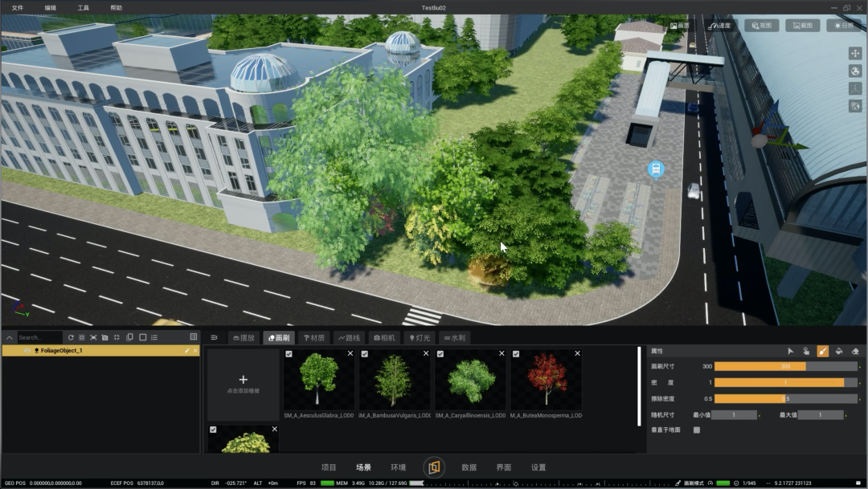Rename FoliageObject_1 using the pencil icon
The height and width of the screenshot is (489, 868).
(x=187, y=351)
